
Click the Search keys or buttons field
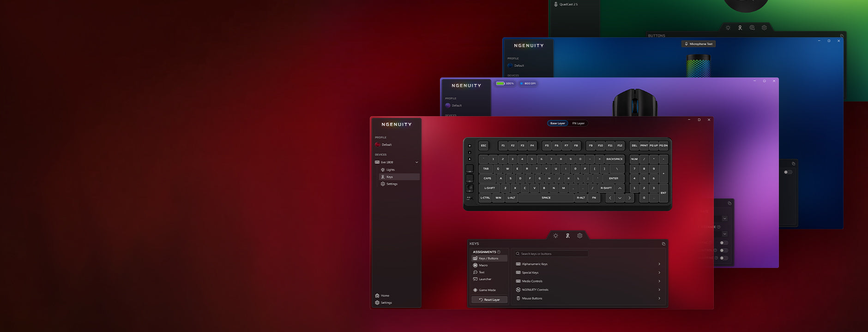[x=552, y=254]
